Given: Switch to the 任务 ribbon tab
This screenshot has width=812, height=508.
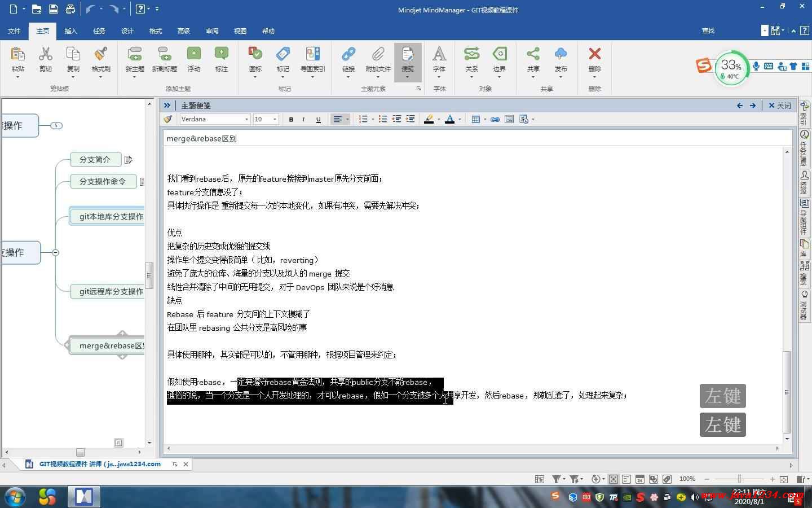Looking at the screenshot, I should (x=99, y=31).
